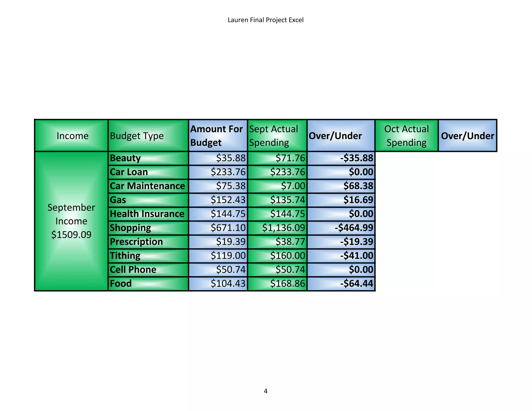Viewport: 532px width, 411px height.
Task: Click the $135.74 Gas Sept spending
Action: [x=277, y=200]
